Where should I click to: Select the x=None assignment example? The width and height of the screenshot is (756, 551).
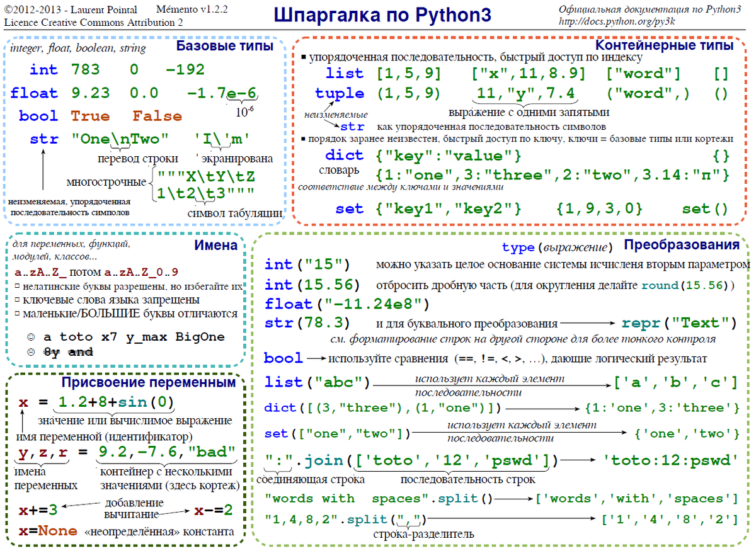(48, 531)
